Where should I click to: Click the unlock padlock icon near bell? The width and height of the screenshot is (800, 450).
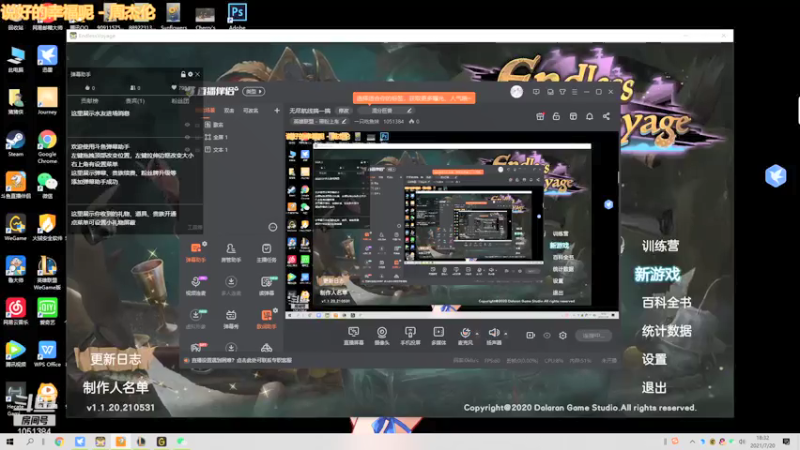point(556,116)
